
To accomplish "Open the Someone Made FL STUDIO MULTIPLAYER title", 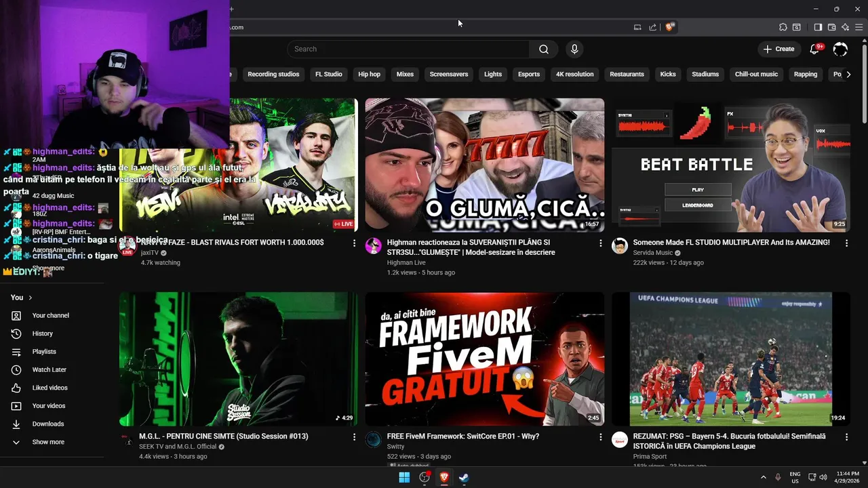I will tap(731, 243).
